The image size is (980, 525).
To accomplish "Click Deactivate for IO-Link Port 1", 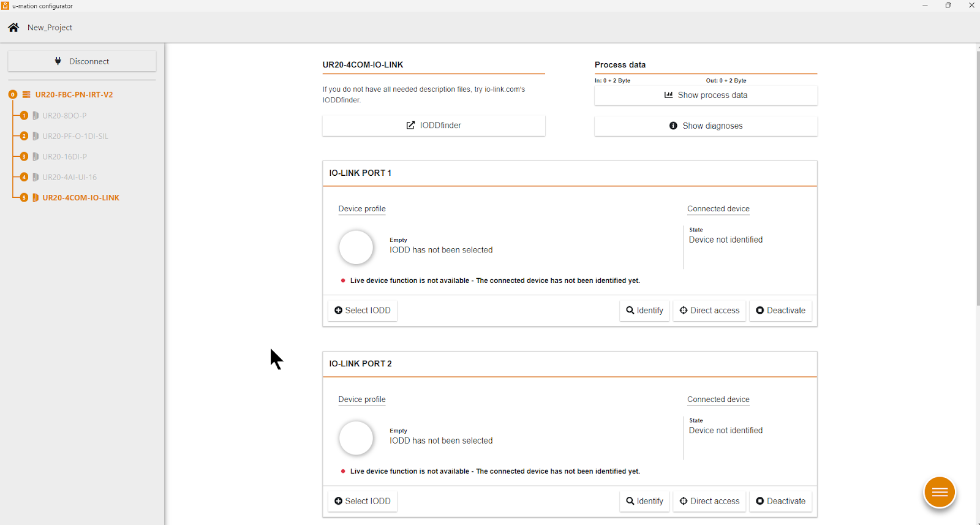I will coord(781,311).
